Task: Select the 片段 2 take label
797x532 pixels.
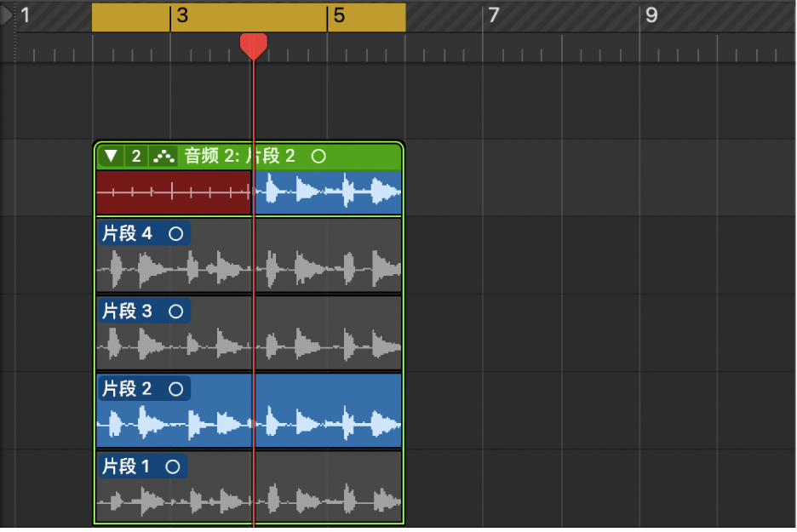Action: [x=127, y=389]
